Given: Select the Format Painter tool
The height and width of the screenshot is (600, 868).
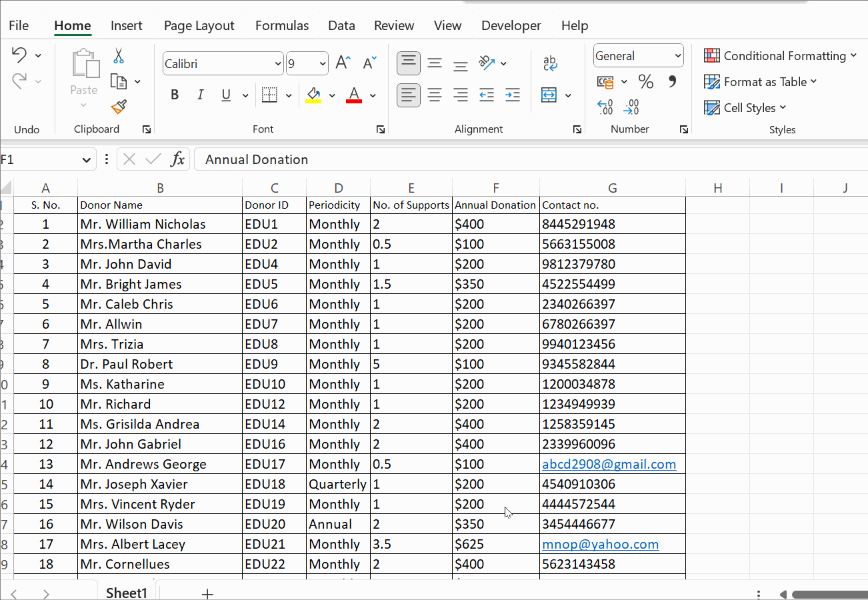Looking at the screenshot, I should pyautogui.click(x=119, y=107).
